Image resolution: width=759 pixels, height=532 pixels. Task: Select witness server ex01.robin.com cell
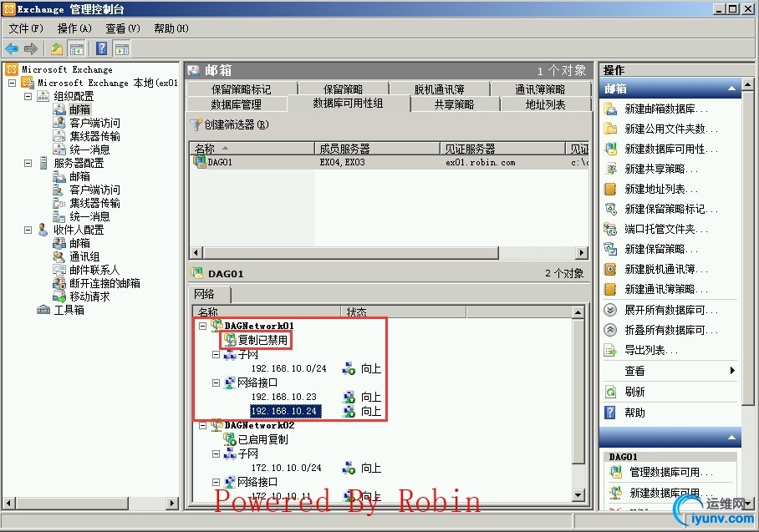pyautogui.click(x=480, y=163)
